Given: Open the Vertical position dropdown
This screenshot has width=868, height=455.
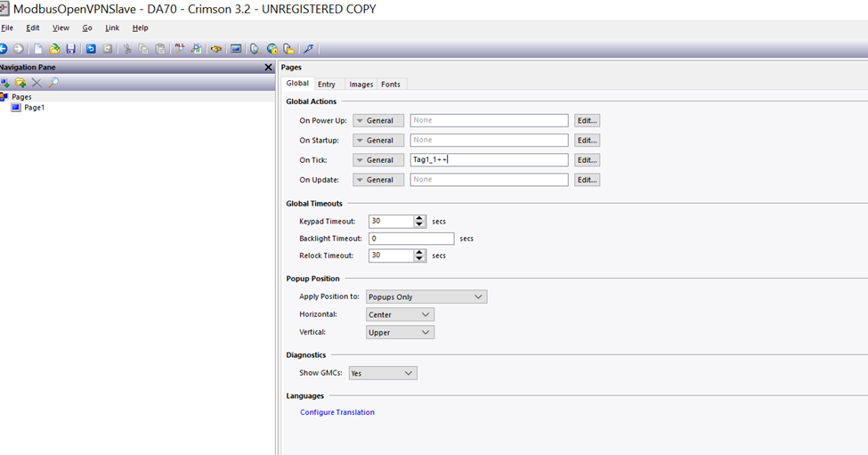Looking at the screenshot, I should pyautogui.click(x=401, y=332).
